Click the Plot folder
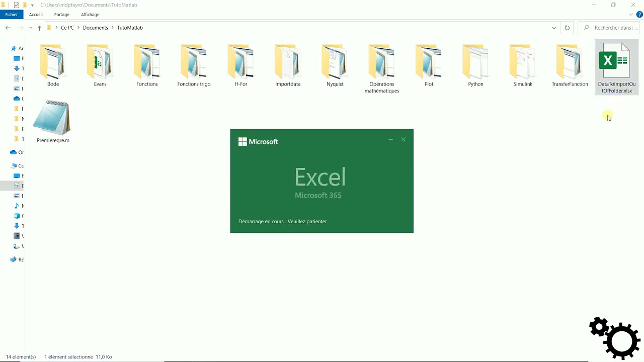 pyautogui.click(x=429, y=66)
